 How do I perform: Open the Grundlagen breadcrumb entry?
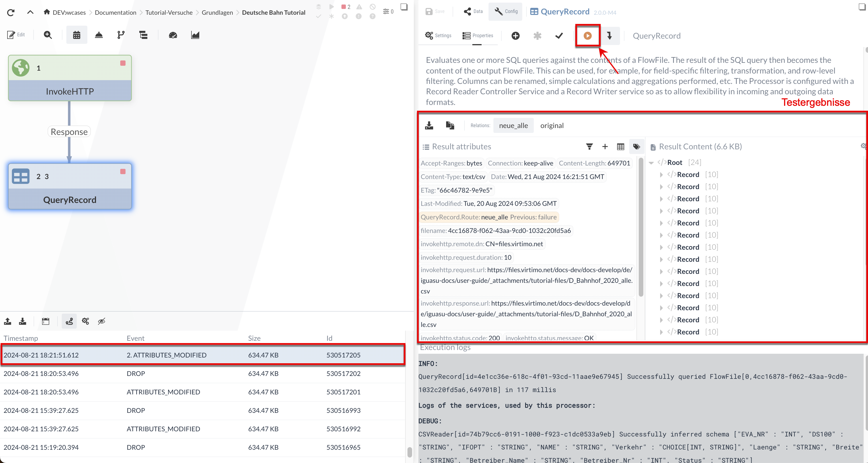217,12
